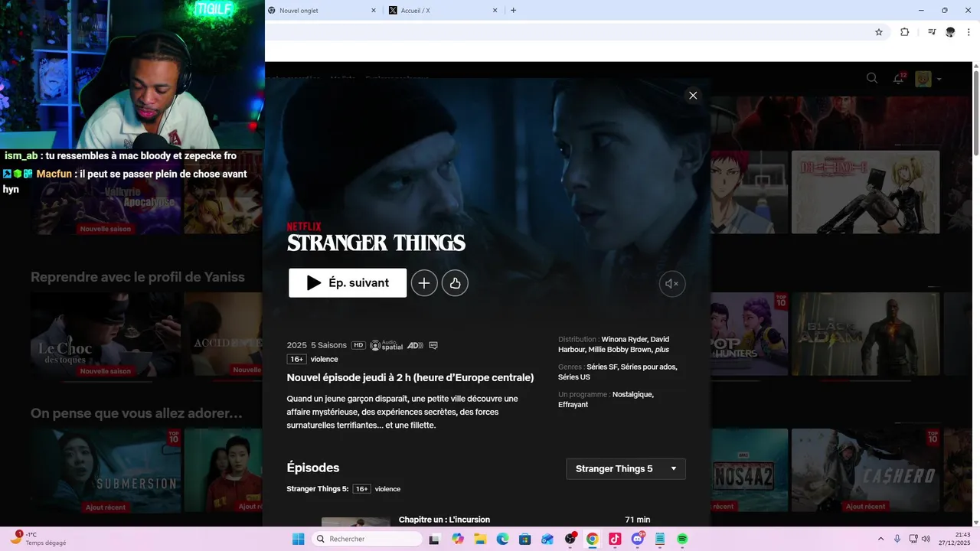Open Le Choc des toques thumbnail

point(106,334)
